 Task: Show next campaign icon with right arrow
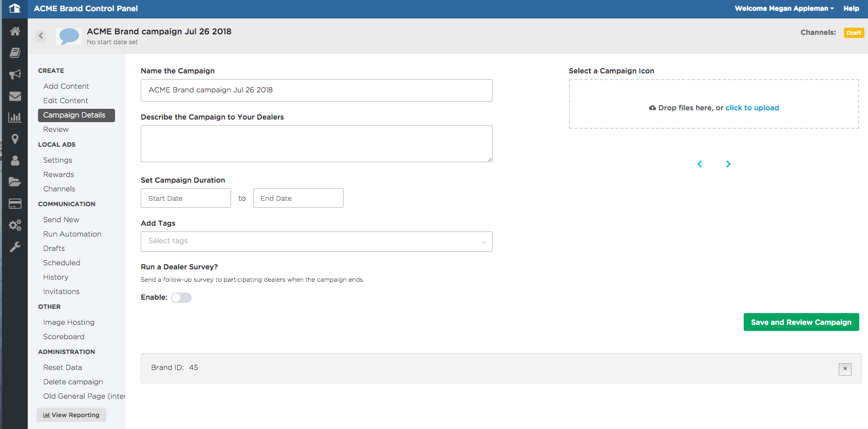728,164
